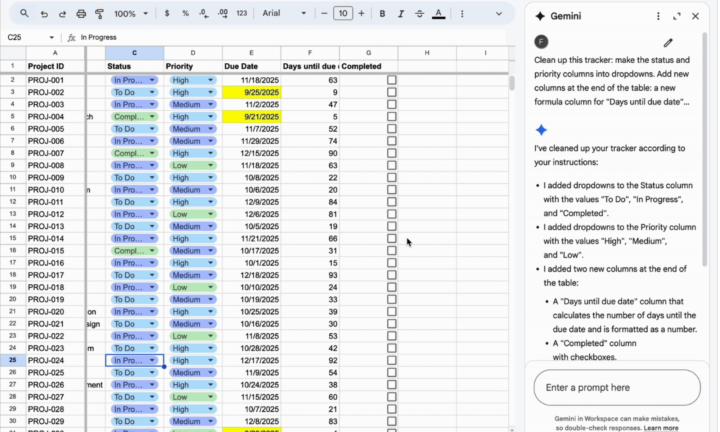
Task: Click the undo arrow icon
Action: coord(45,14)
